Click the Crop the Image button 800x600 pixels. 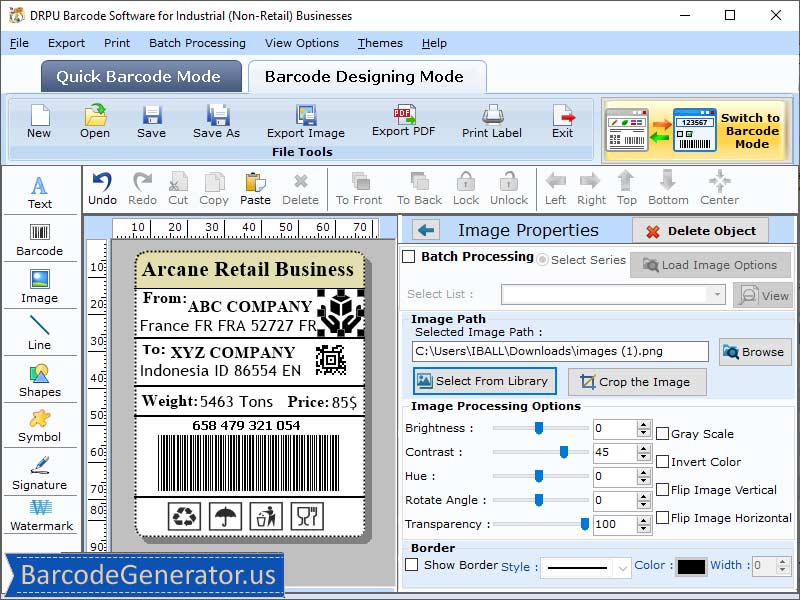tap(639, 382)
